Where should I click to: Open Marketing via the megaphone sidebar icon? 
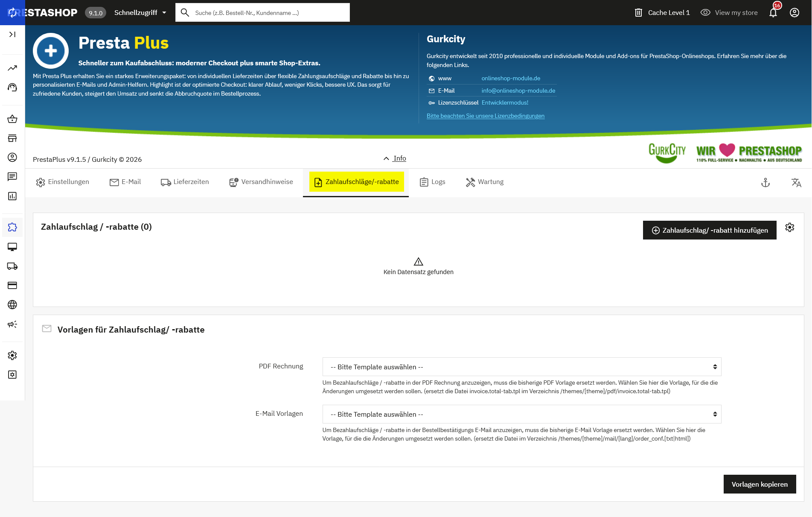pos(12,324)
